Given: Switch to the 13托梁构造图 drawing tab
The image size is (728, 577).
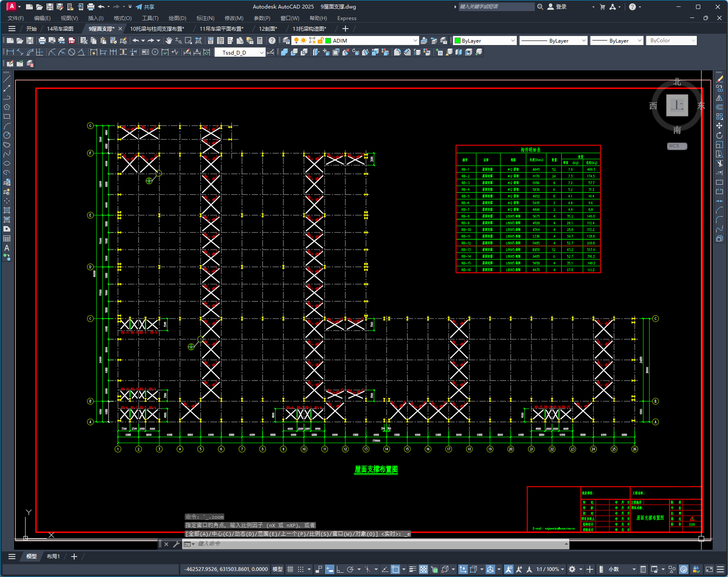Looking at the screenshot, I should pyautogui.click(x=309, y=29).
